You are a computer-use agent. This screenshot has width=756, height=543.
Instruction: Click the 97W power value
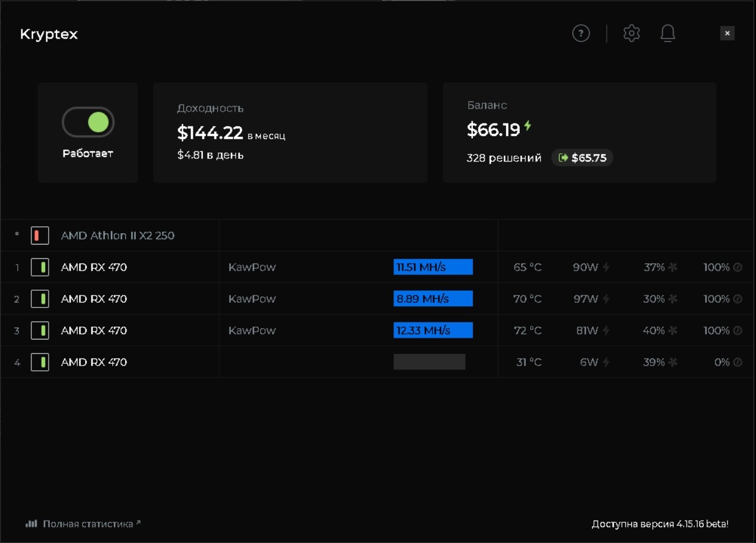coord(586,299)
